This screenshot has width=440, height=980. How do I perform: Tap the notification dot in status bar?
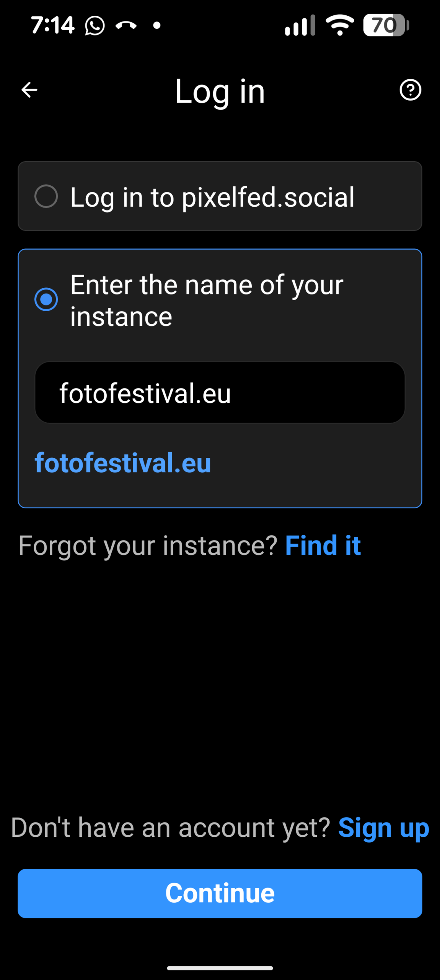coord(156,26)
